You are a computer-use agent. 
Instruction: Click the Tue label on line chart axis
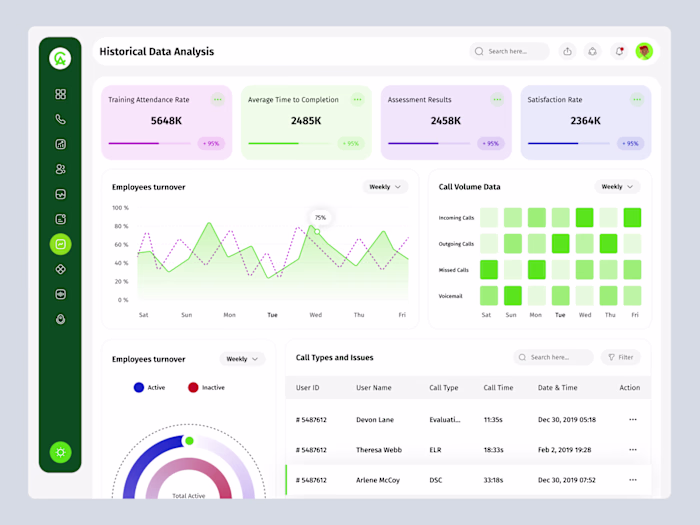point(272,315)
